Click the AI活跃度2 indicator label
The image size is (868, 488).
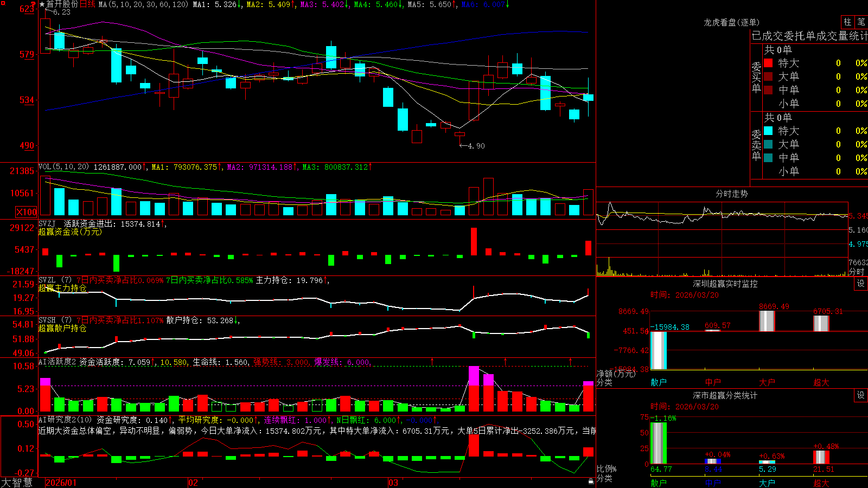58,362
